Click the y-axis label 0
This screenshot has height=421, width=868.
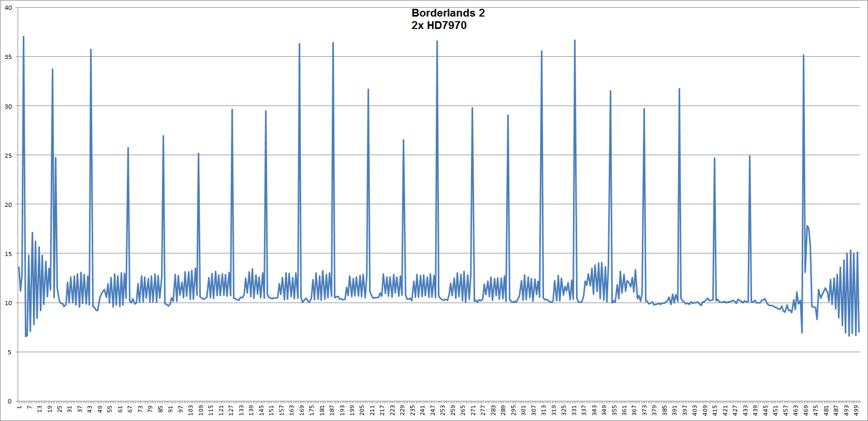pyautogui.click(x=10, y=401)
